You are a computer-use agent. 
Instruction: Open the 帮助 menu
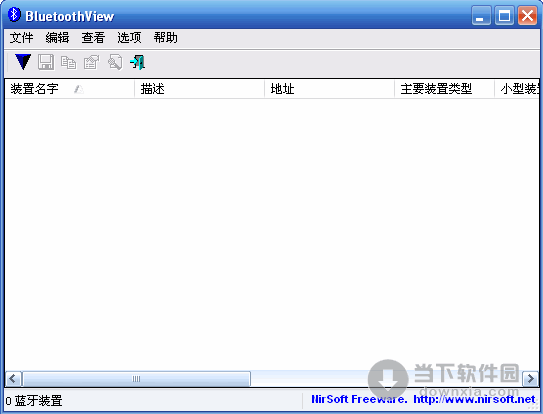click(x=166, y=38)
